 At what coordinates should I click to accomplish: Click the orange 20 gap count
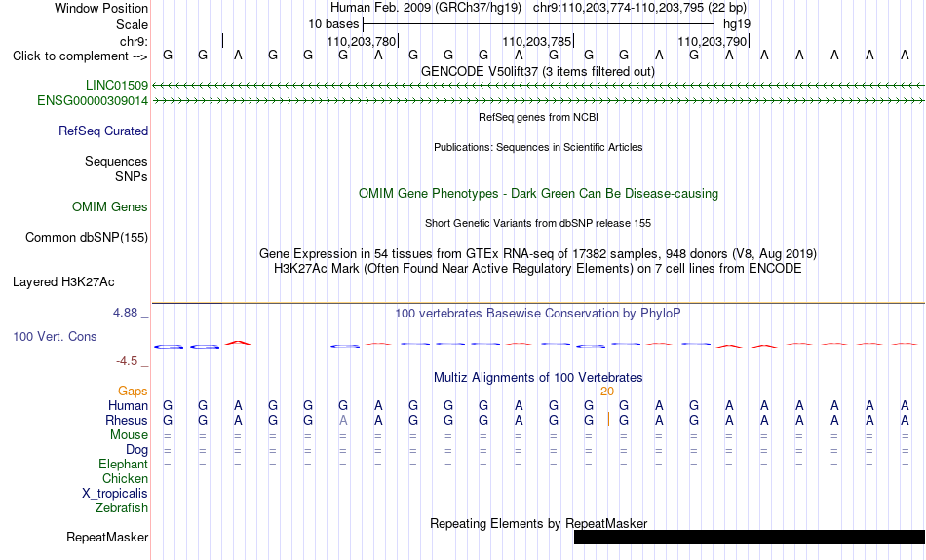pyautogui.click(x=606, y=392)
